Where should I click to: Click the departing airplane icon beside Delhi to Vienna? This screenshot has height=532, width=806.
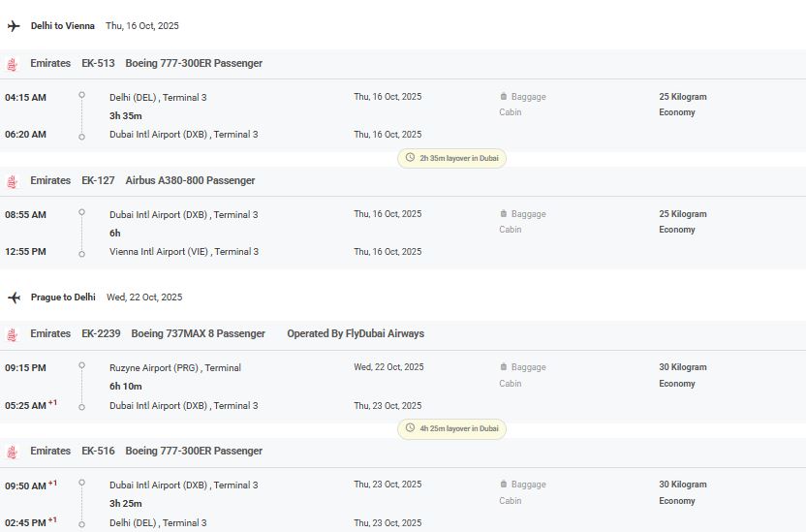[x=14, y=26]
